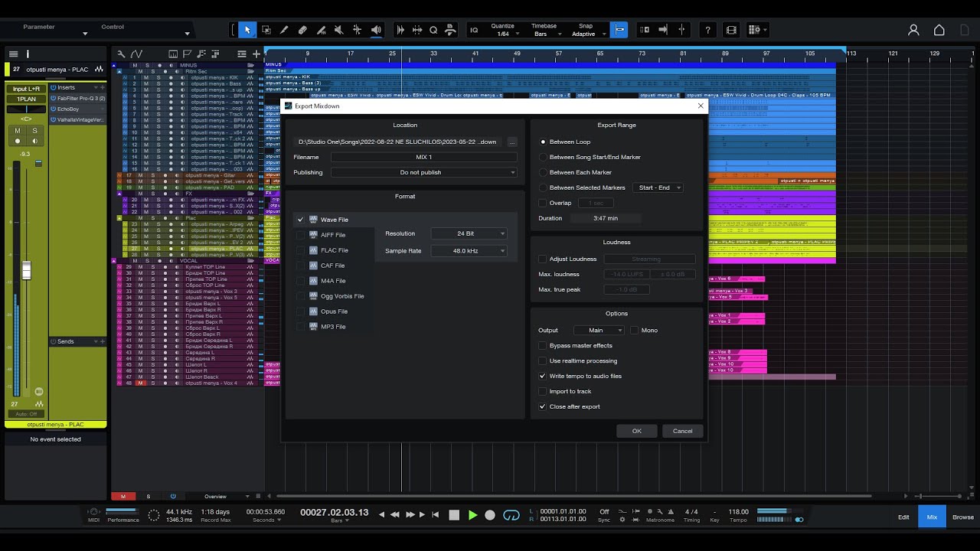
Task: Go to Start page home icon
Action: click(939, 30)
